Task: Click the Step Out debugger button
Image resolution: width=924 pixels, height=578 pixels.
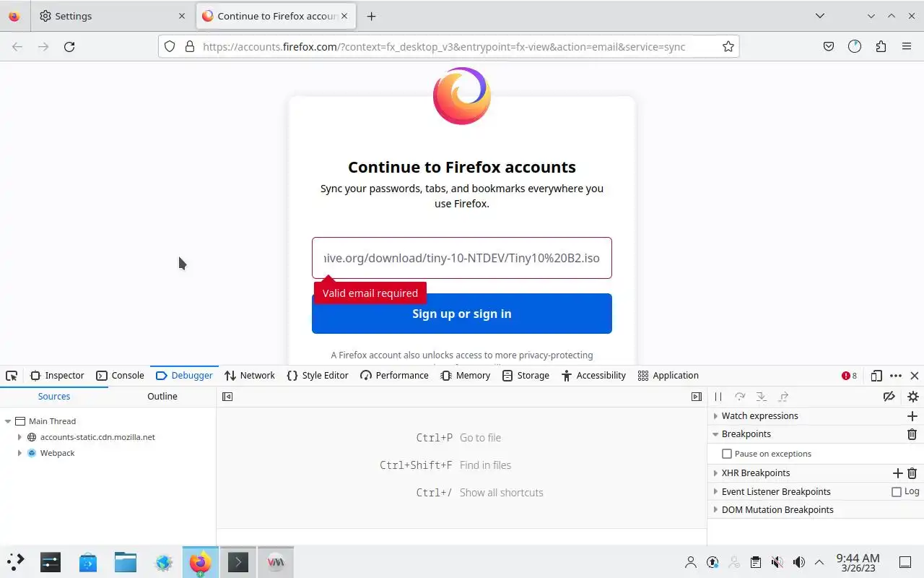Action: pos(783,397)
